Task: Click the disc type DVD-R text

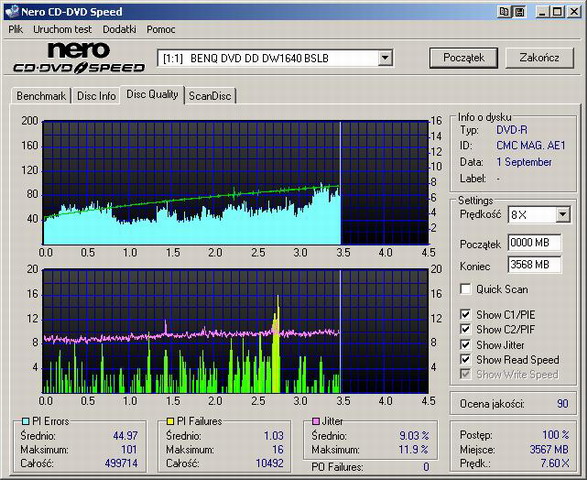Action: pyautogui.click(x=512, y=130)
